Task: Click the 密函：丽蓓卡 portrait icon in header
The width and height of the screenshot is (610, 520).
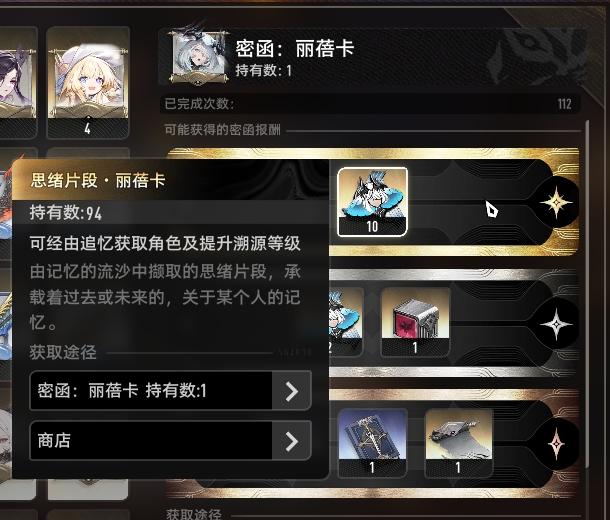Action: pyautogui.click(x=198, y=56)
